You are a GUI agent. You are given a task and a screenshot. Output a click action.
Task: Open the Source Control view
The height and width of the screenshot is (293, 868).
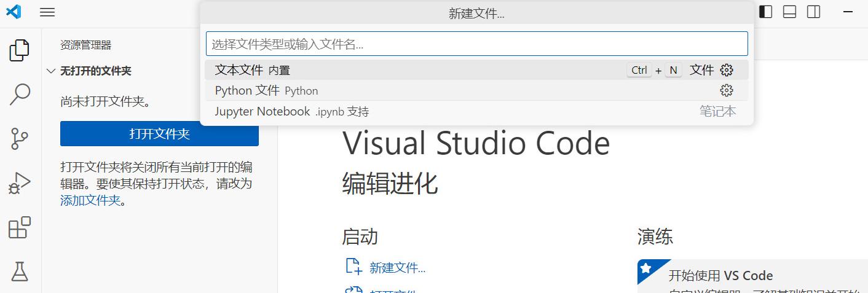20,139
